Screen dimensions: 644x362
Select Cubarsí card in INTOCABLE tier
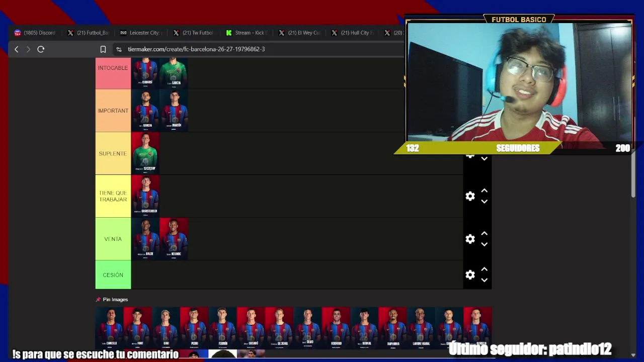145,73
